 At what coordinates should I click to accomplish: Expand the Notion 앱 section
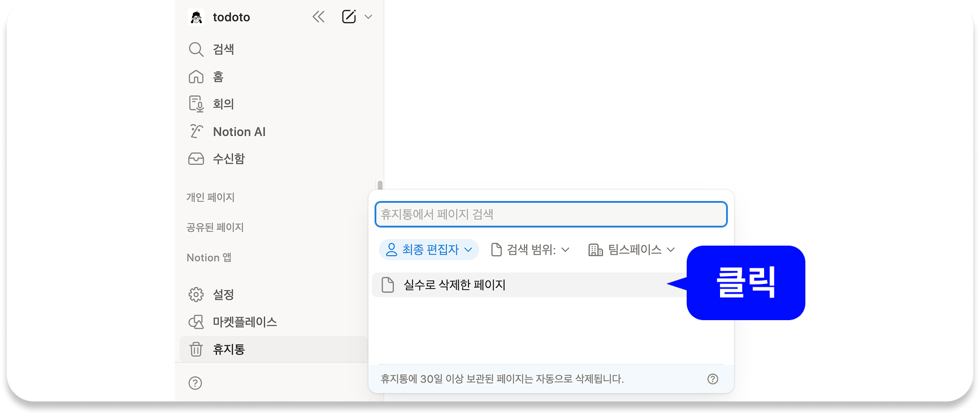coord(209,257)
